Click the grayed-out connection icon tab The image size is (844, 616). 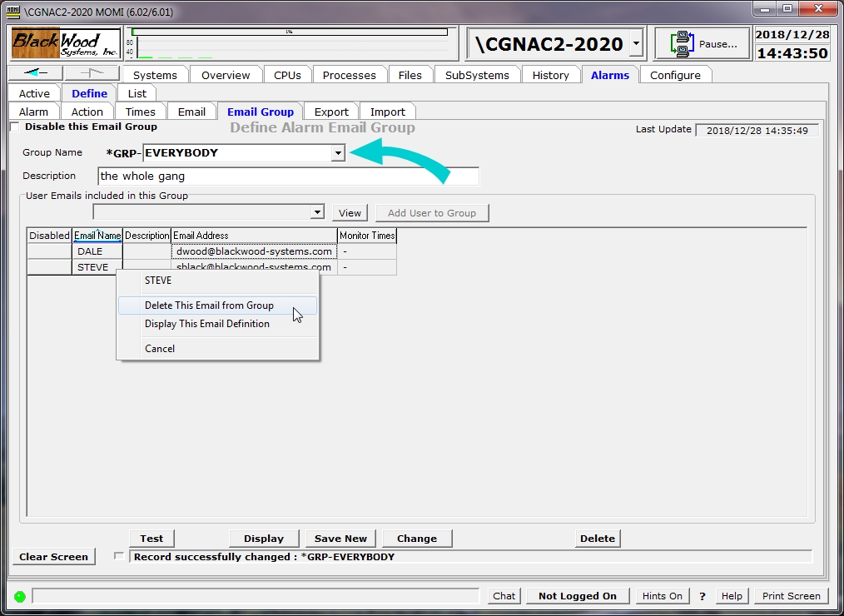[x=92, y=73]
